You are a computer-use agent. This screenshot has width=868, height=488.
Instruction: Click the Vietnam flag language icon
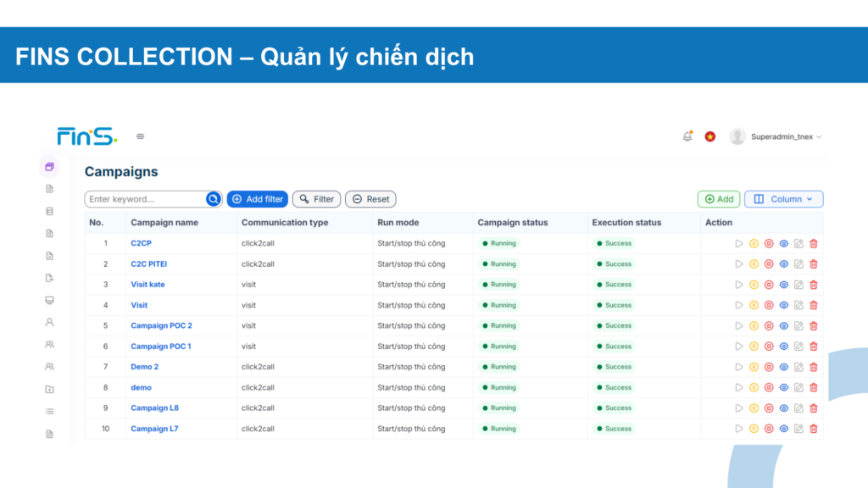click(x=710, y=136)
